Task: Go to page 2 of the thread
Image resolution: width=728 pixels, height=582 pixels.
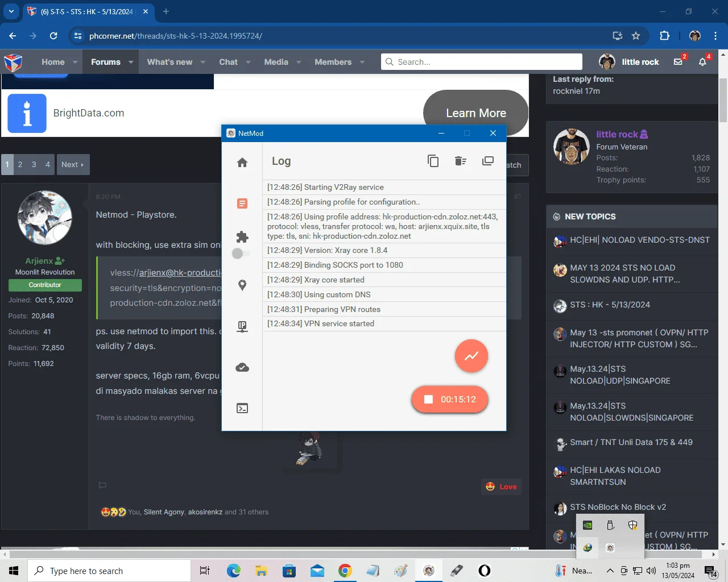Action: click(20, 164)
